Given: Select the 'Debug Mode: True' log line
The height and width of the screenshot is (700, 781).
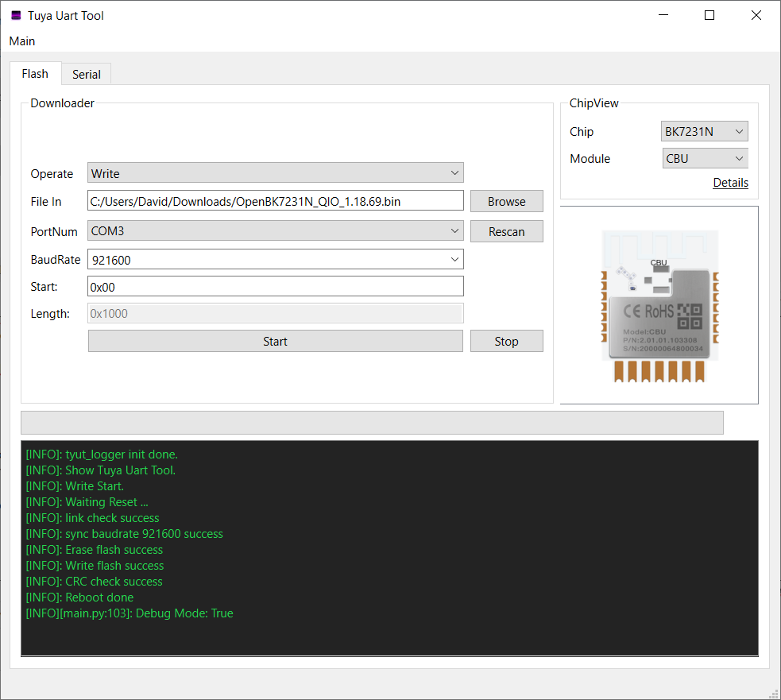Looking at the screenshot, I should point(130,613).
